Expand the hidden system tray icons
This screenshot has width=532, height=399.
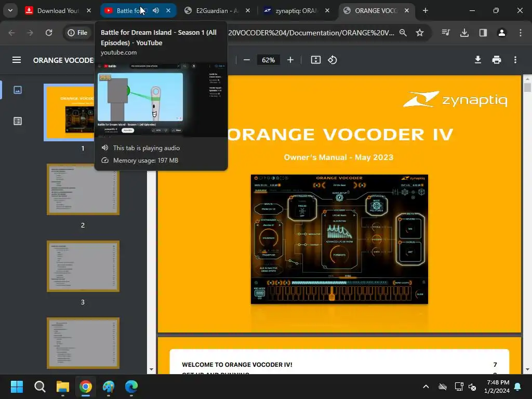tap(426, 387)
